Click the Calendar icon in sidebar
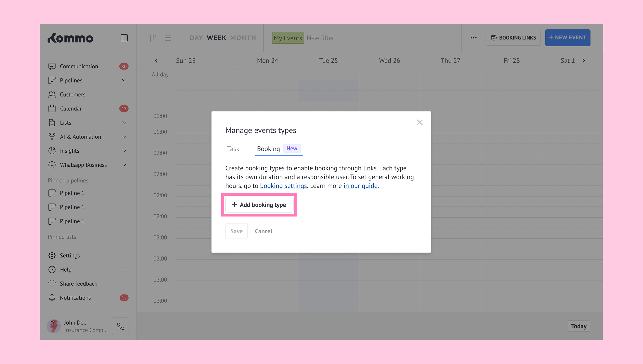Viewport: 643px width, 364px height. (52, 108)
